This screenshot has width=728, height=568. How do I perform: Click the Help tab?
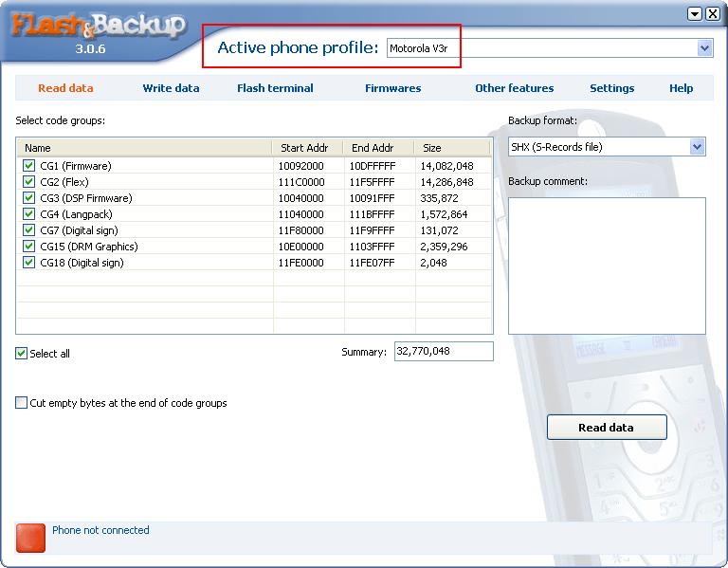tap(681, 88)
